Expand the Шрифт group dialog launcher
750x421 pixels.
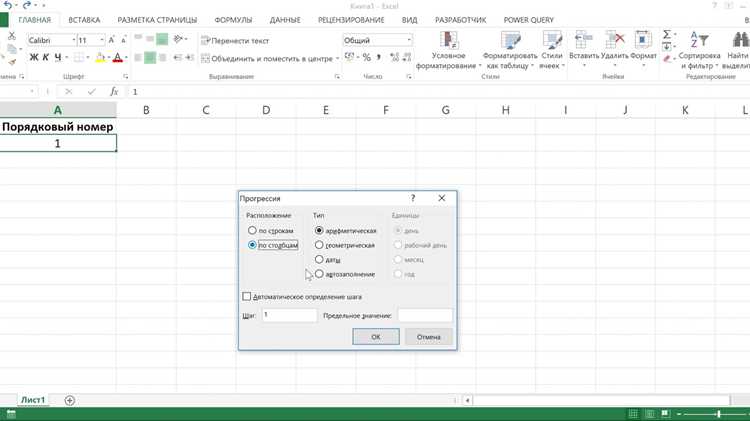(x=126, y=77)
